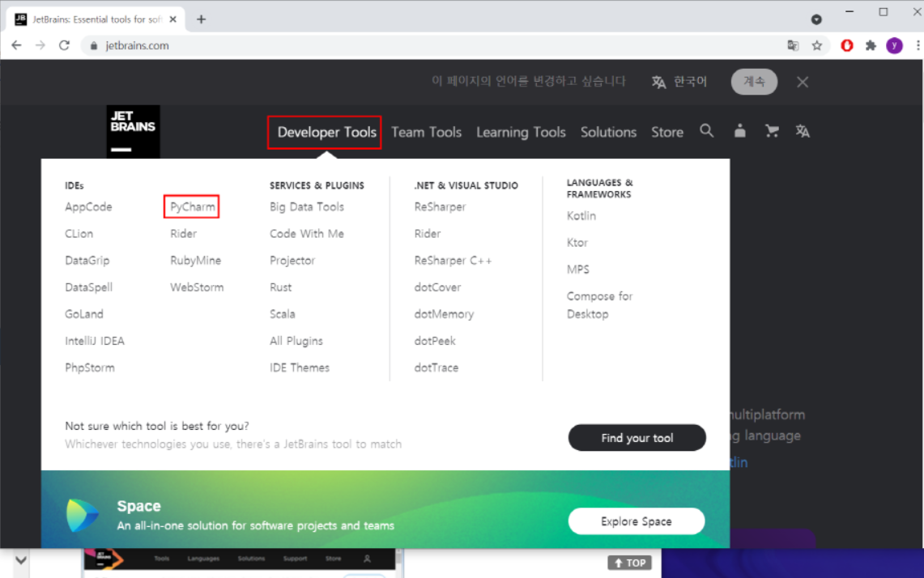Open the Developer Tools menu
Image resolution: width=924 pixels, height=578 pixels.
tap(326, 132)
